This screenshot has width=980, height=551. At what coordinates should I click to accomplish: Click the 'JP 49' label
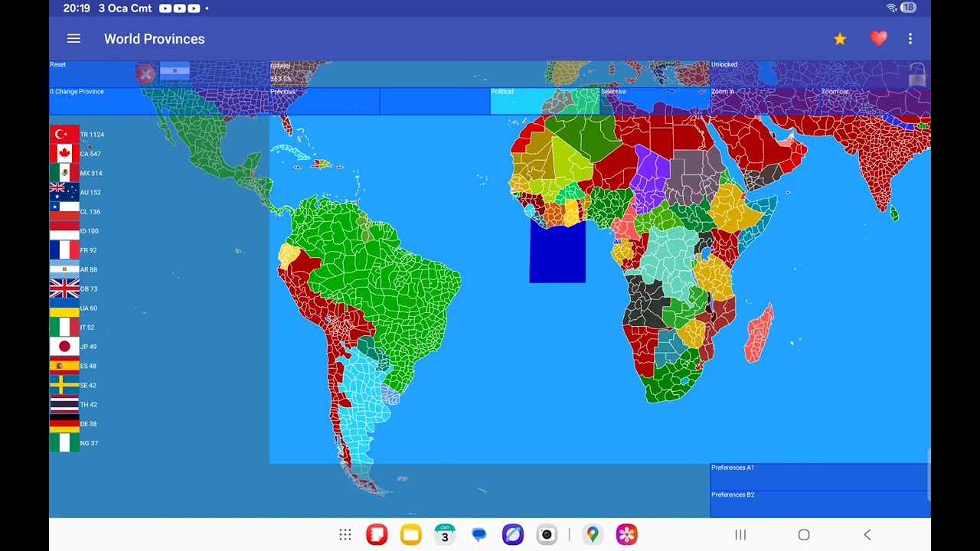[89, 347]
